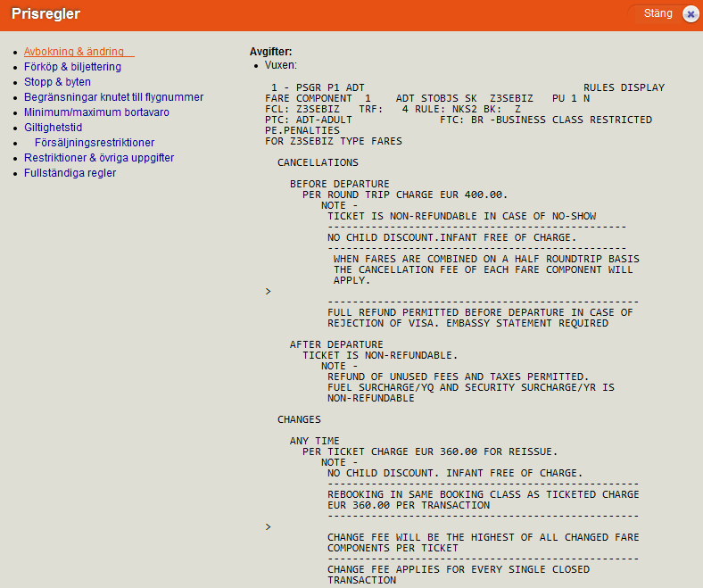Click the Avgifter heading
The image size is (703, 588).
click(270, 52)
